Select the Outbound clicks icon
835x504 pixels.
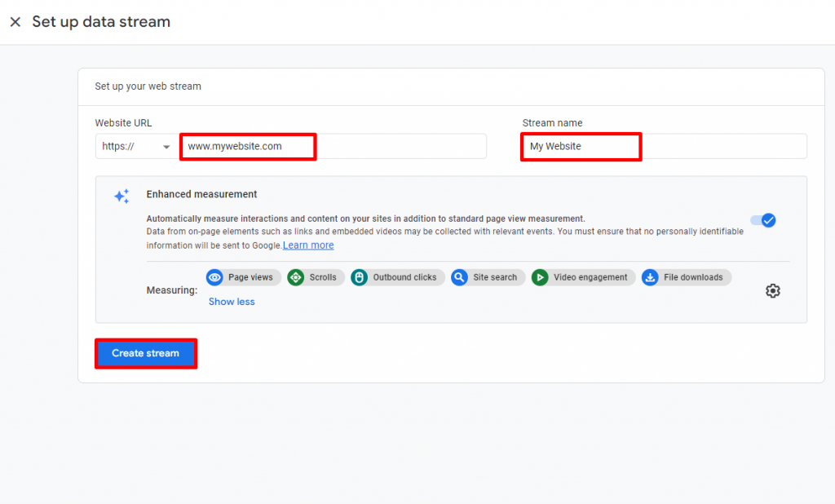pos(359,277)
